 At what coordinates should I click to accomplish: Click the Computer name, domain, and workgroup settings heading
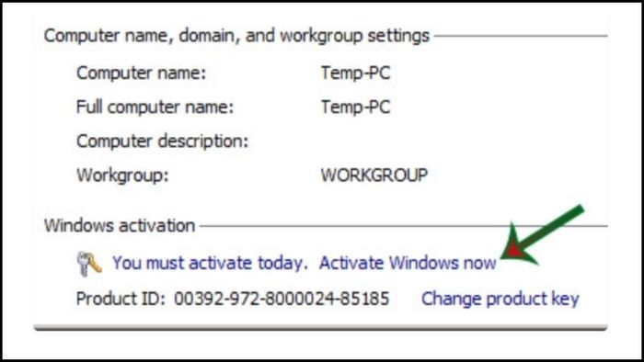pyautogui.click(x=236, y=36)
